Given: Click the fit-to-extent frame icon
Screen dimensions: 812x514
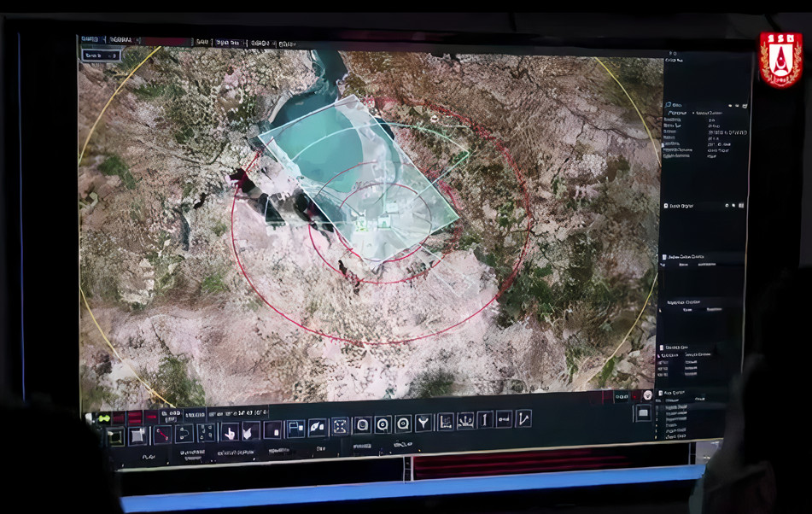Looking at the screenshot, I should pyautogui.click(x=340, y=426).
